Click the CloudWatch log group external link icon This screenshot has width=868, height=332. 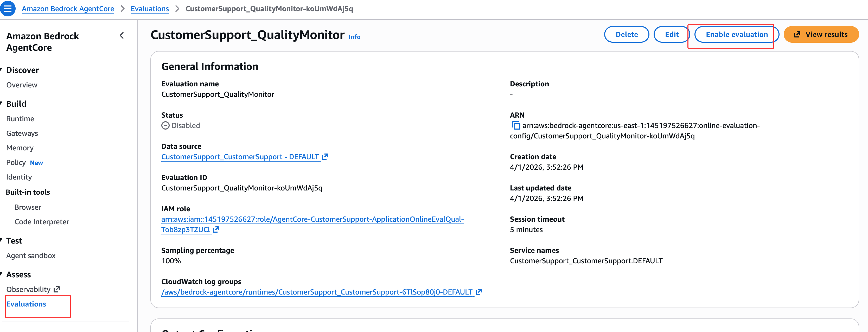pos(478,292)
